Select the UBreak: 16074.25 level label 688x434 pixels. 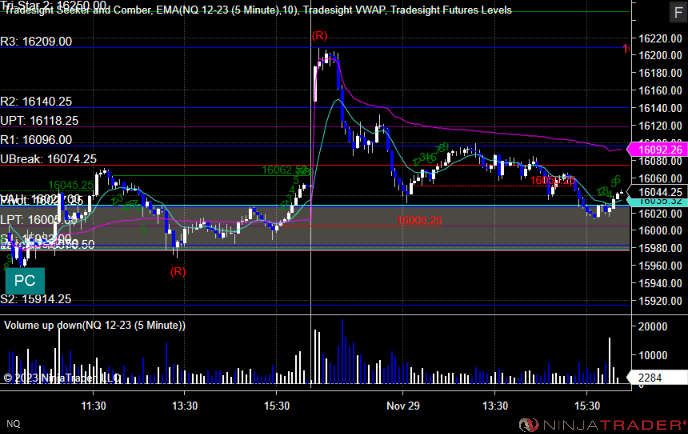(48, 159)
